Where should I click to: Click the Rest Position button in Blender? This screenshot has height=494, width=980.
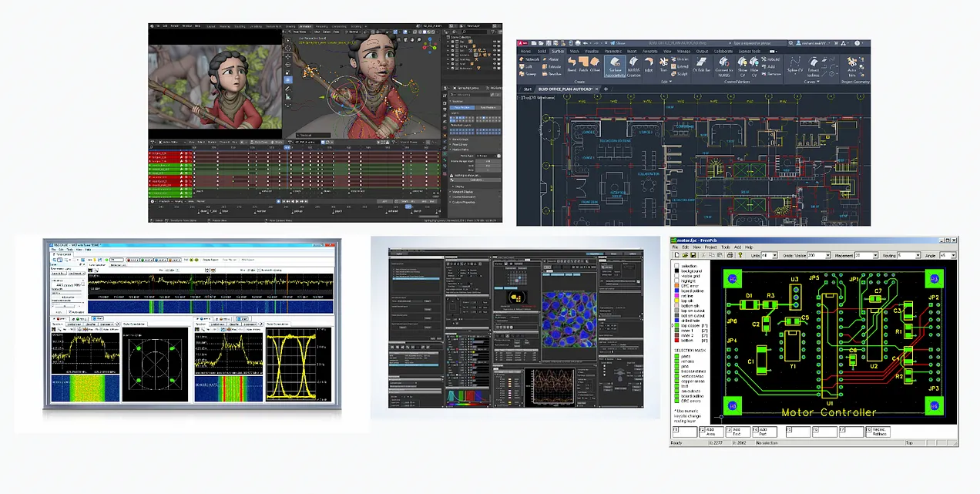click(x=487, y=107)
